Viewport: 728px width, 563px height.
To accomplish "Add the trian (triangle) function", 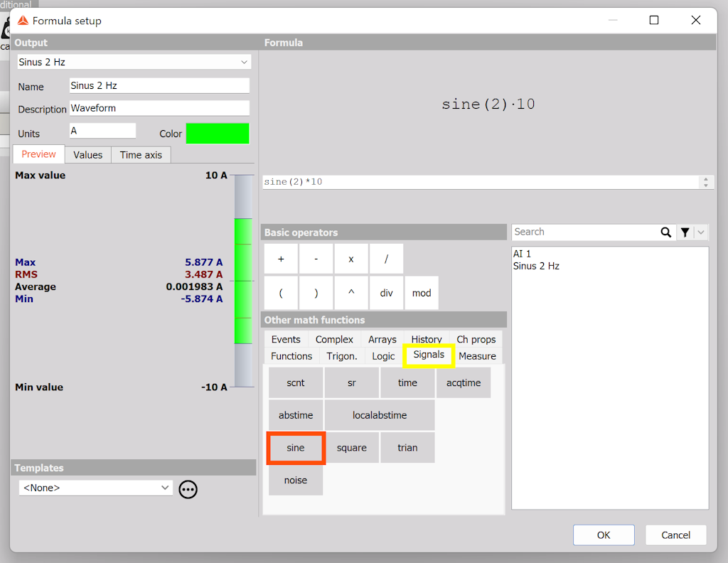I will (407, 447).
